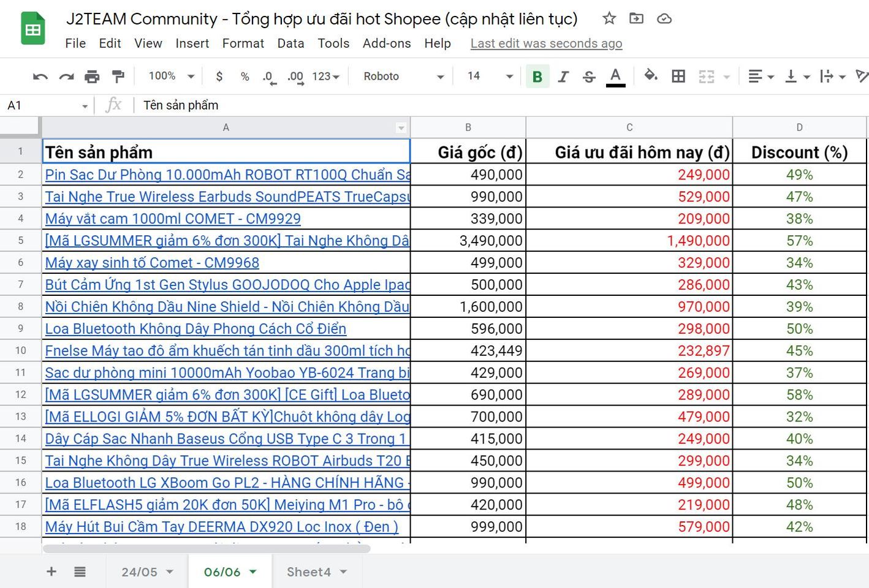Image resolution: width=869 pixels, height=588 pixels.
Task: Select cell showing 58% discount
Action: [799, 394]
